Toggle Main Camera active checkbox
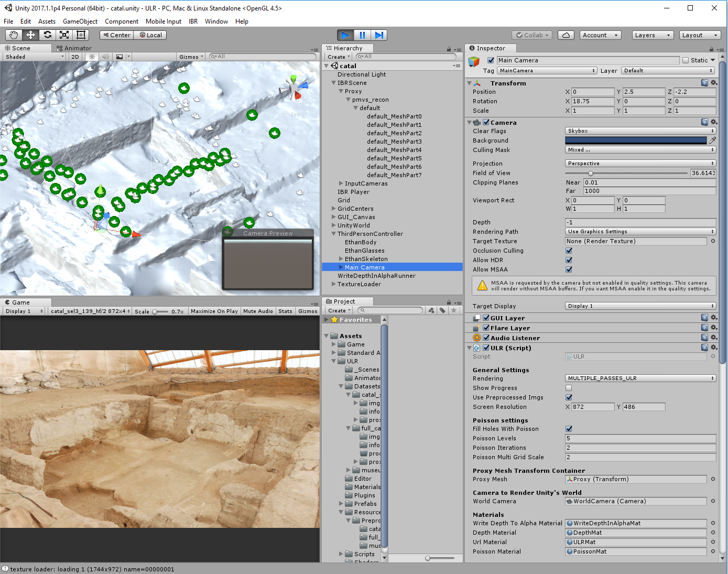Screen dimensions: 728x574 point(491,60)
